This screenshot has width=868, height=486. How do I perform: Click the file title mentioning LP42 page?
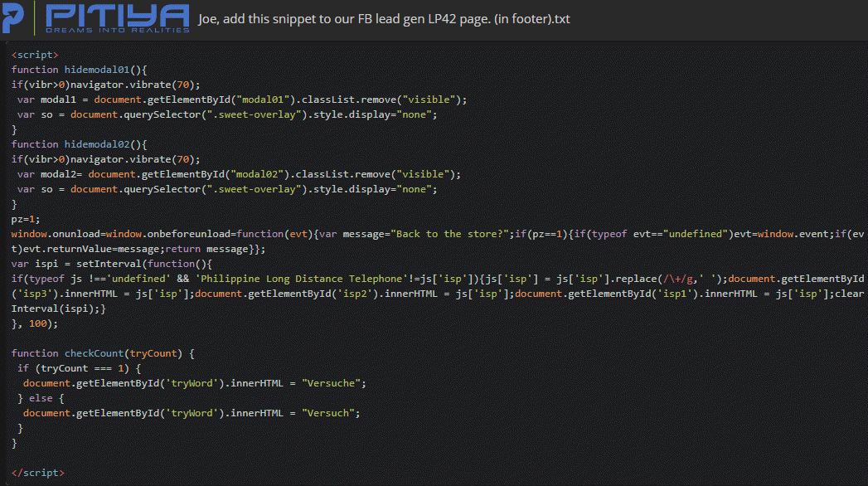pyautogui.click(x=384, y=19)
